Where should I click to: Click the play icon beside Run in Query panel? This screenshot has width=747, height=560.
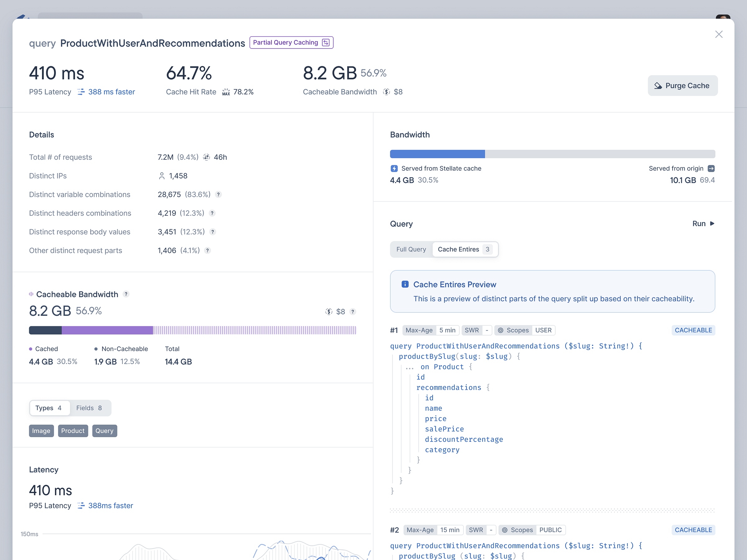point(712,223)
